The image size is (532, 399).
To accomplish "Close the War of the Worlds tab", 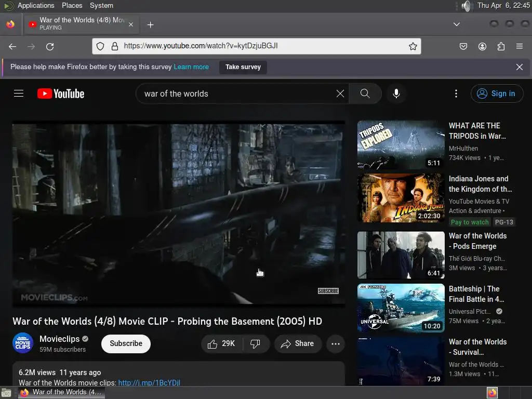I will pos(131,24).
